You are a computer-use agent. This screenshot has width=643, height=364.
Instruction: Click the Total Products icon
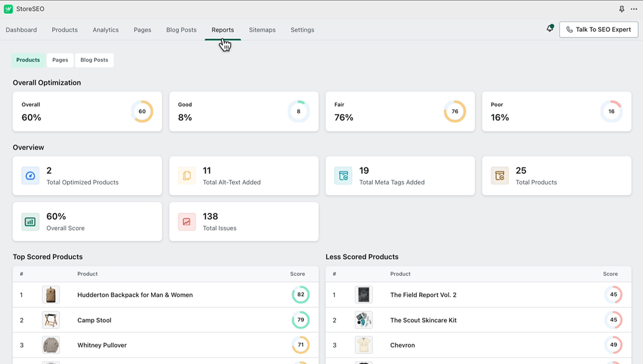(500, 176)
